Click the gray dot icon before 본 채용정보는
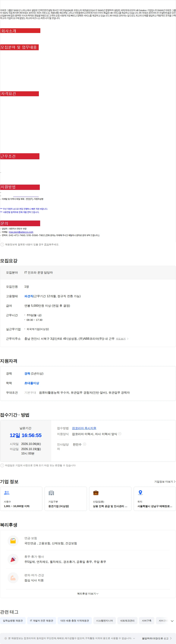The image size is (176, 644). pos(6,639)
